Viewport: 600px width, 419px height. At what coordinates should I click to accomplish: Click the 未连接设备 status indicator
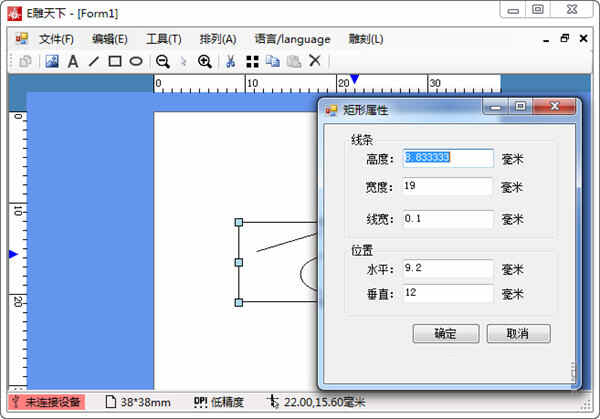click(46, 402)
